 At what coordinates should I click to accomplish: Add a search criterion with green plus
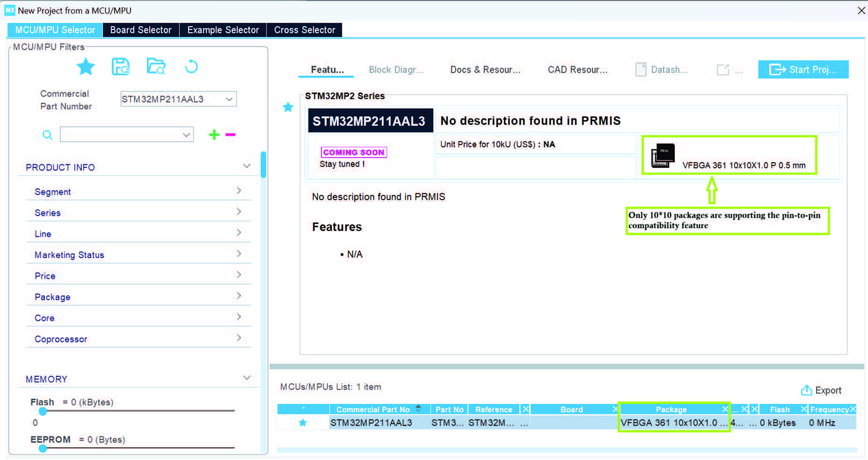(x=214, y=135)
